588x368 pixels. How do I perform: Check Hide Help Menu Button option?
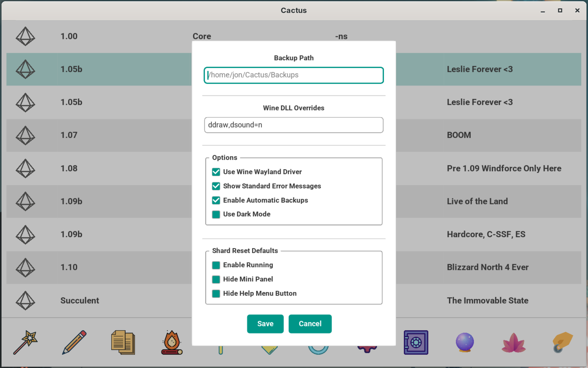pyautogui.click(x=216, y=294)
